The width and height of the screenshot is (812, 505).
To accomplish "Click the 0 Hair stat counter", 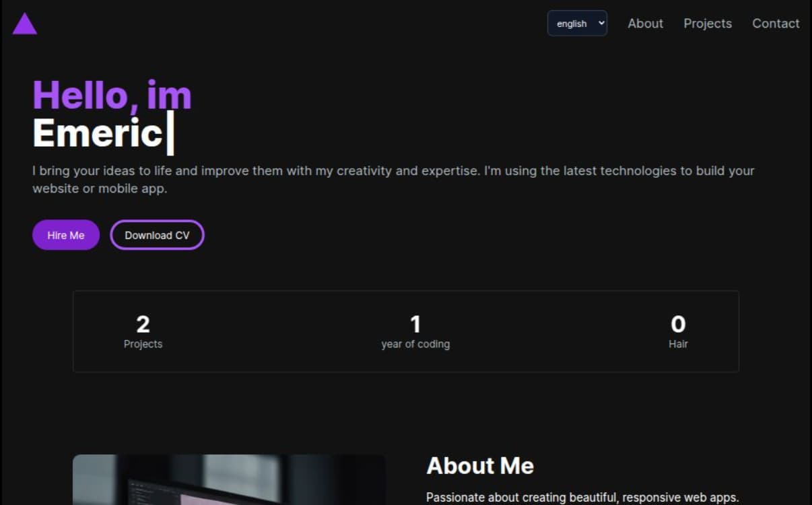I will click(x=678, y=325).
